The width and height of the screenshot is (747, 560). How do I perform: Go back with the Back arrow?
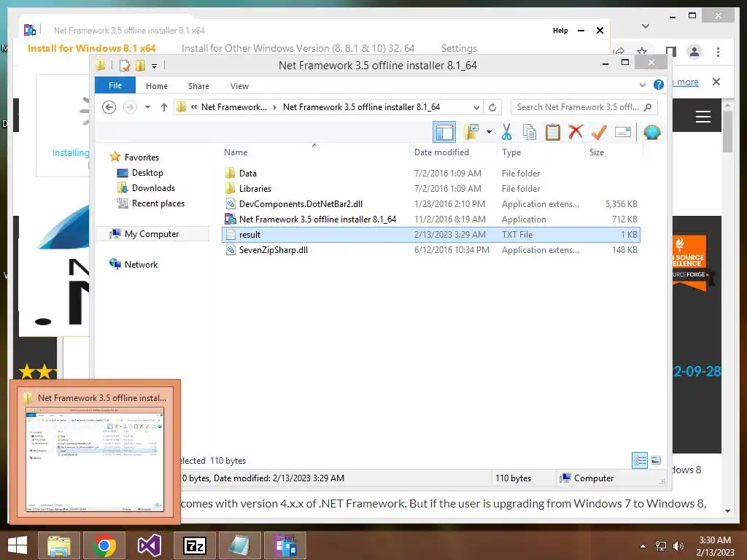coord(109,107)
